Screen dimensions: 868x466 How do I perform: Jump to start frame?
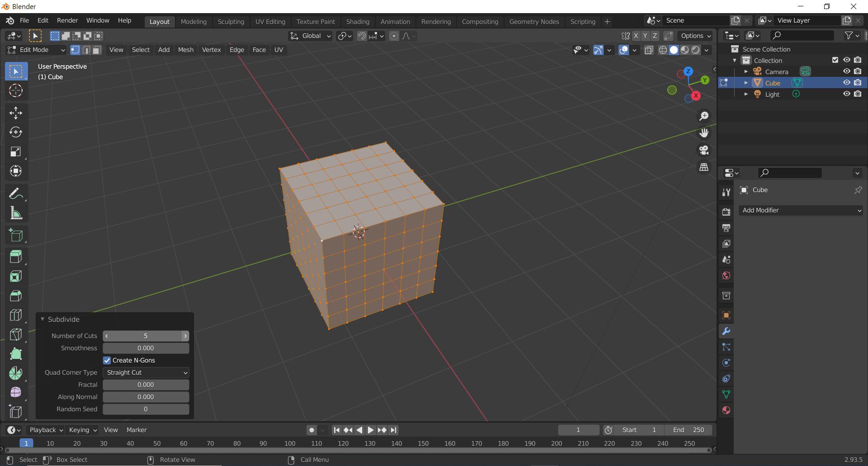337,430
